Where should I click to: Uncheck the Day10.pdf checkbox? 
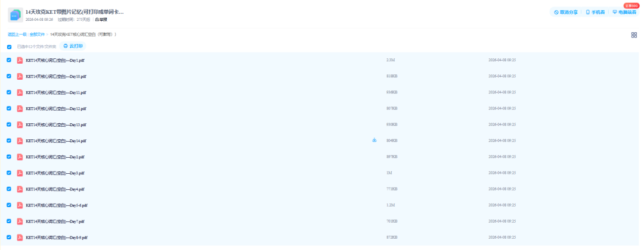[x=9, y=76]
